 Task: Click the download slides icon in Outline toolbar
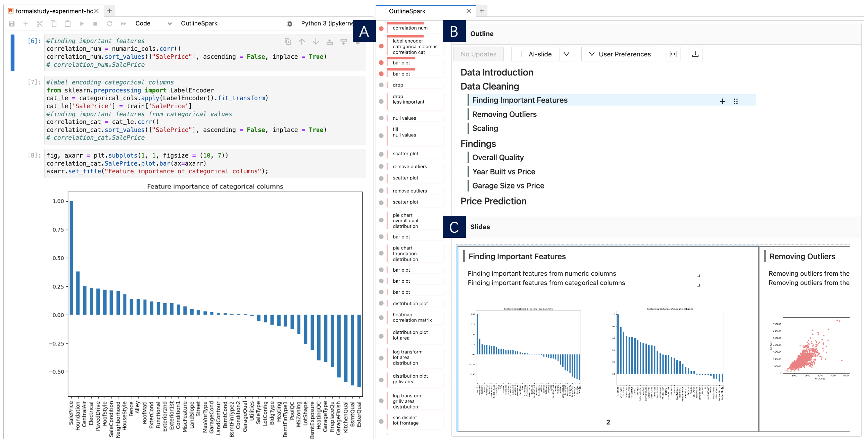tap(695, 54)
